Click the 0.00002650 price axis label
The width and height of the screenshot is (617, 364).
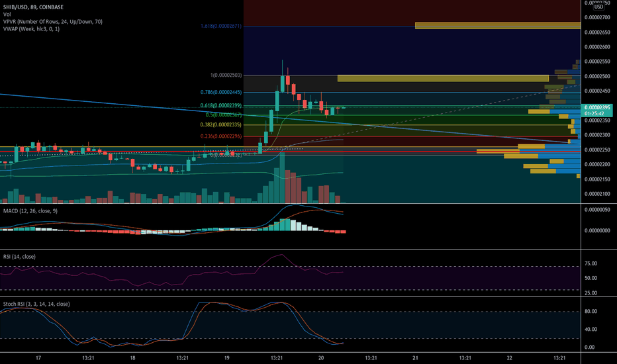click(x=597, y=32)
